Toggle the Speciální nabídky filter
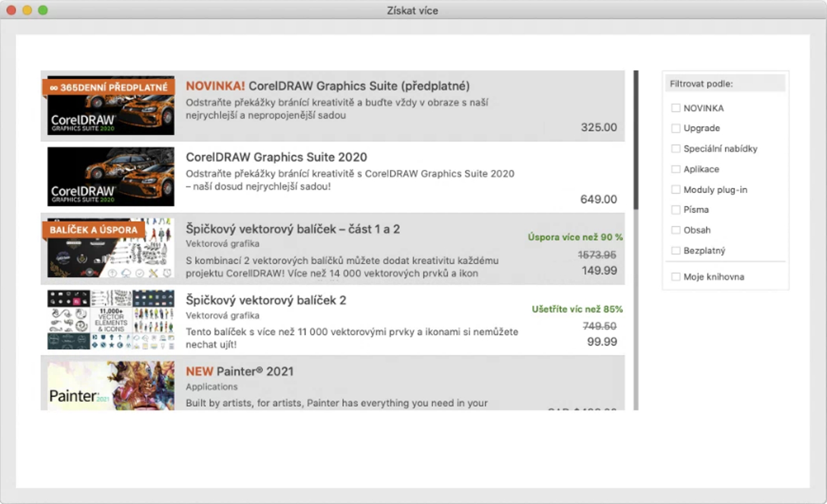 pos(676,149)
